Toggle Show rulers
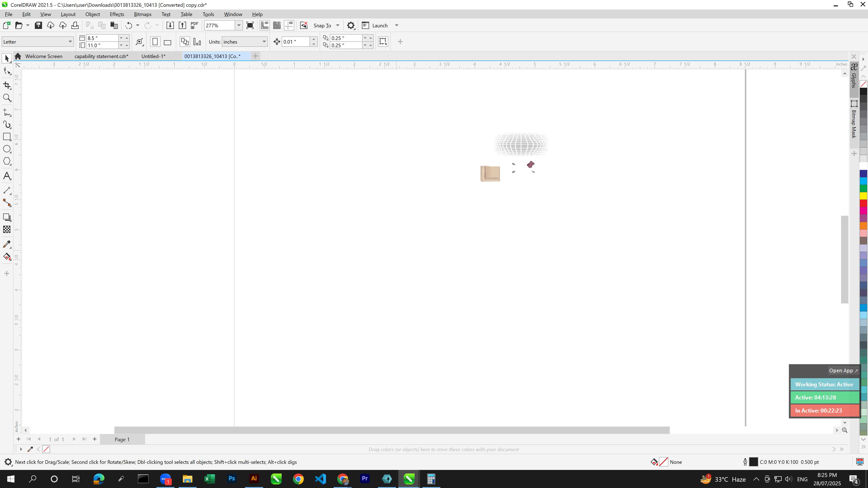Image resolution: width=868 pixels, height=488 pixels. [x=265, y=25]
